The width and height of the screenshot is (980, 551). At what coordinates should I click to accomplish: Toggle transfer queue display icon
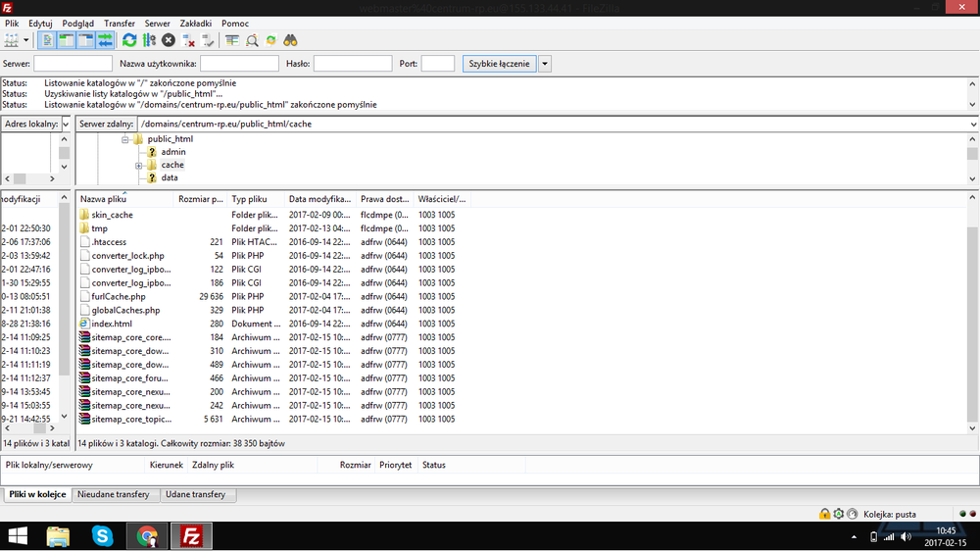(x=105, y=40)
